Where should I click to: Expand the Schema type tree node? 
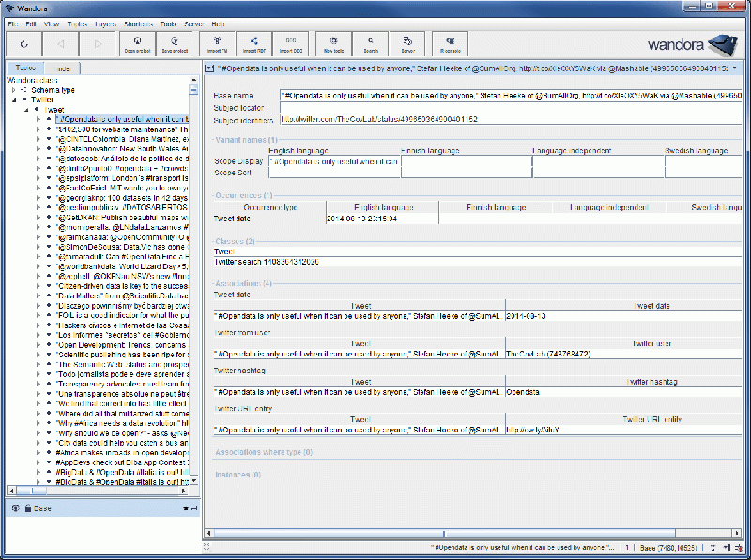(14, 90)
